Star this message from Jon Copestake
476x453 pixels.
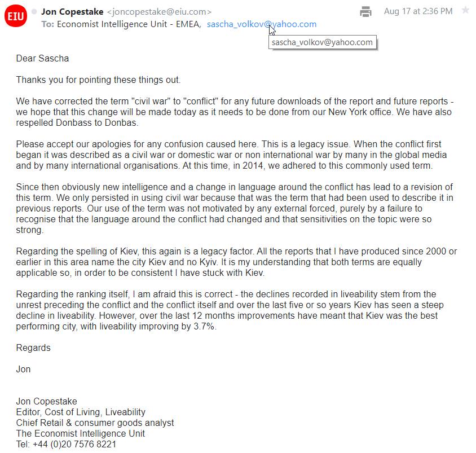[x=465, y=11]
